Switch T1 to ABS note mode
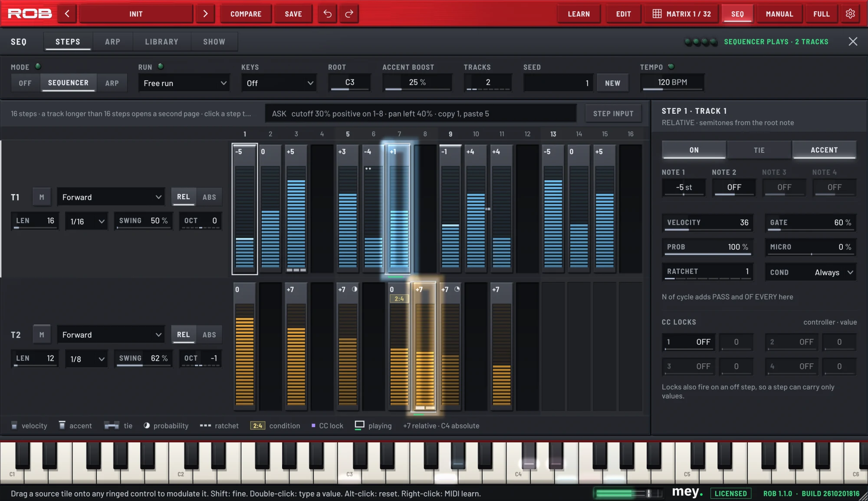 [209, 197]
